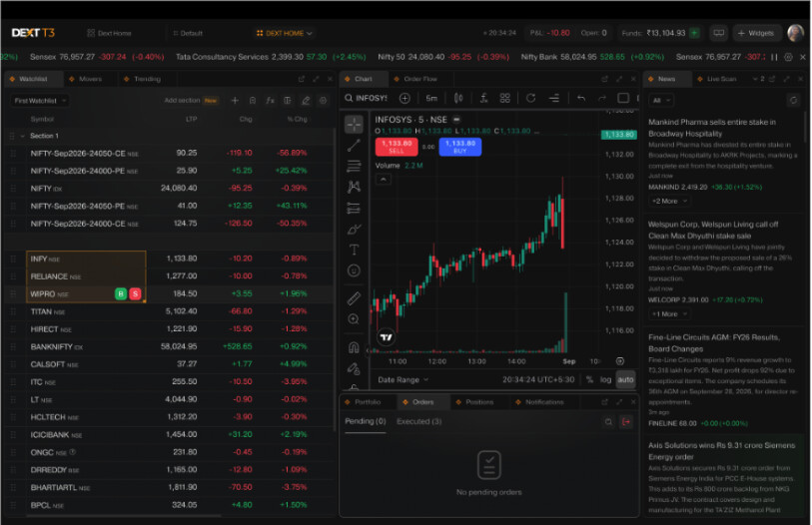Collapse Section 1 in the watchlist
The width and height of the screenshot is (812, 525).
[x=22, y=136]
